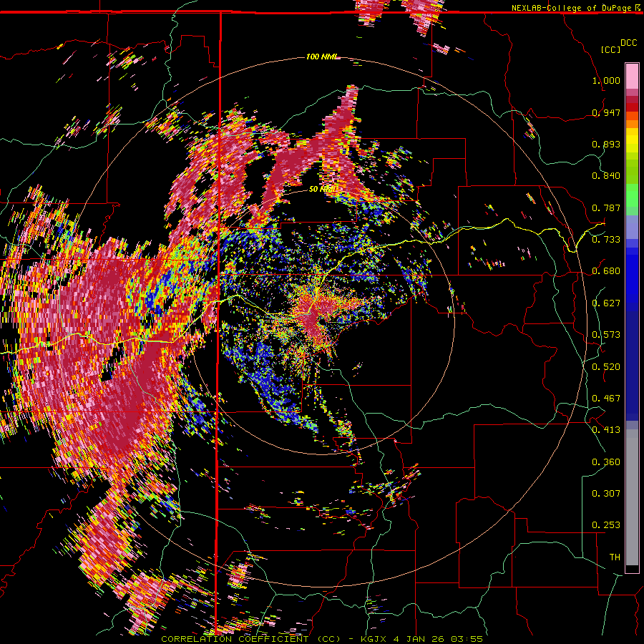Click the 4 JAN 26 date text
The width and height of the screenshot is (644, 644).
[419, 639]
